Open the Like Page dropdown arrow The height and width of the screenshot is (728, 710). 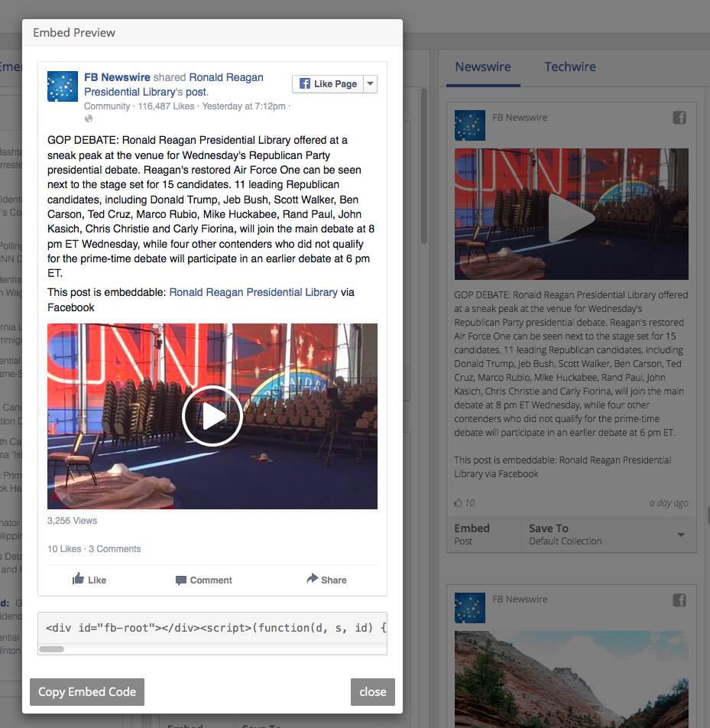370,83
